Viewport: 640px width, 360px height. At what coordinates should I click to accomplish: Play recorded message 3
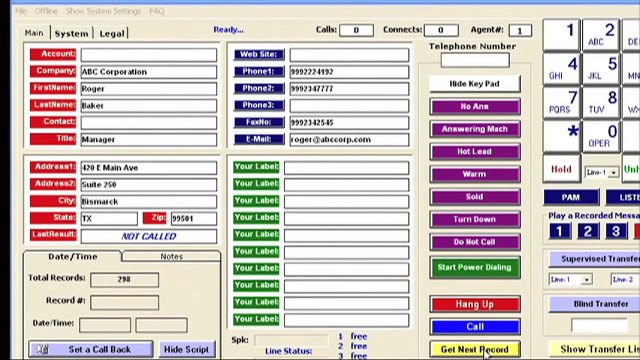(x=616, y=231)
